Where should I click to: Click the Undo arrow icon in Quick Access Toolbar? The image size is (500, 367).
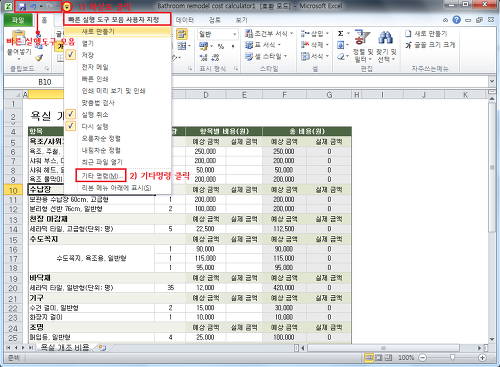[33, 6]
